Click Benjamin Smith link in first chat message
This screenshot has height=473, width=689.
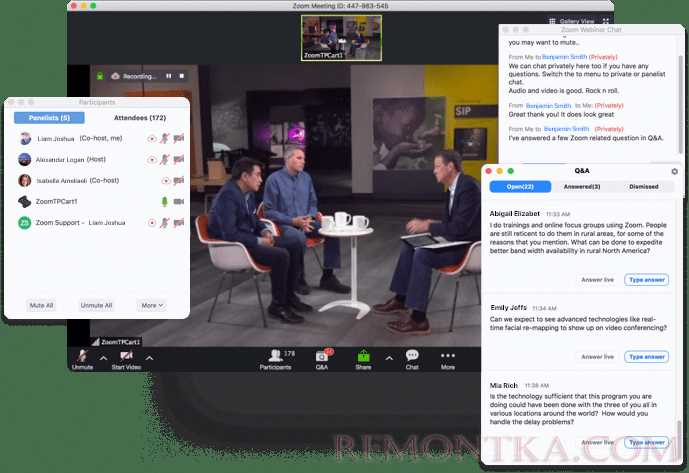tap(564, 57)
